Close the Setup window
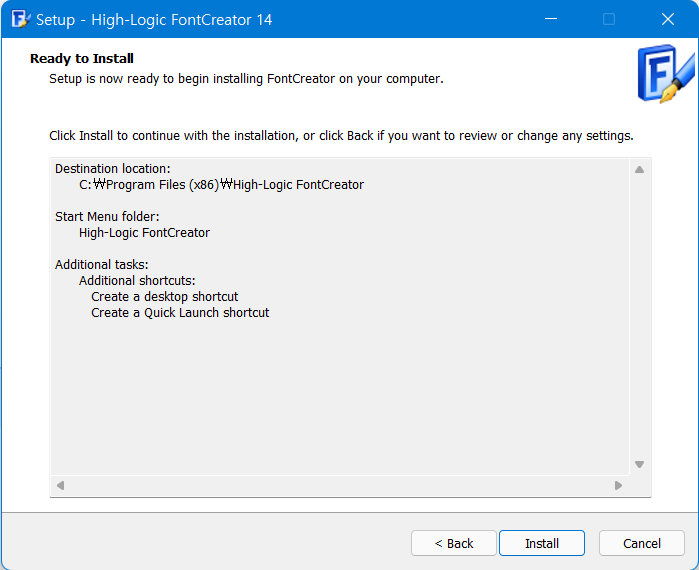 pyautogui.click(x=668, y=19)
